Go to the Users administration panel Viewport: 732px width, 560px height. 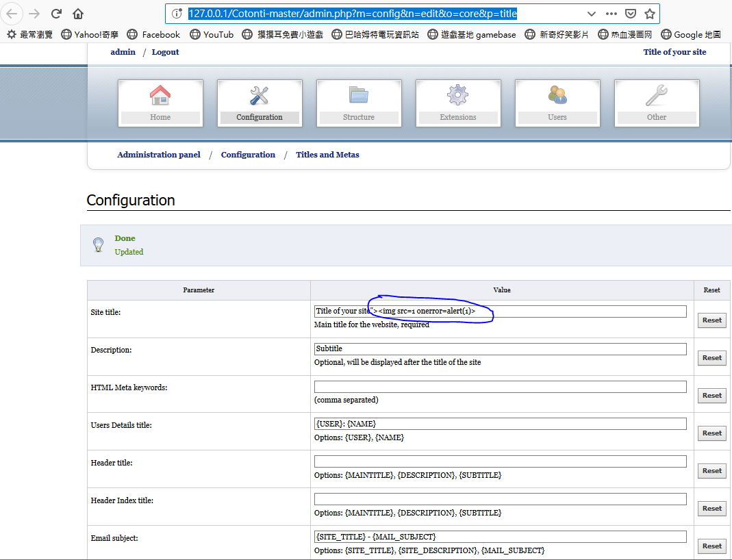tap(557, 103)
